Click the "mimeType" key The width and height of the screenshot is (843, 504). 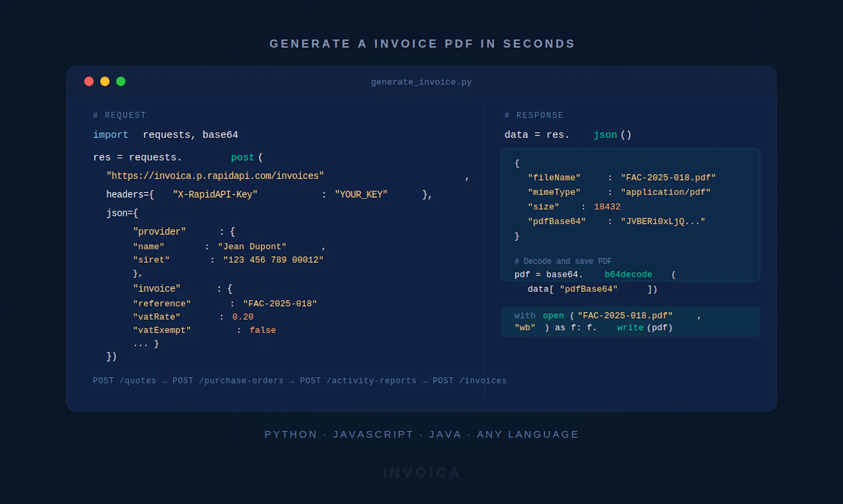click(x=554, y=192)
